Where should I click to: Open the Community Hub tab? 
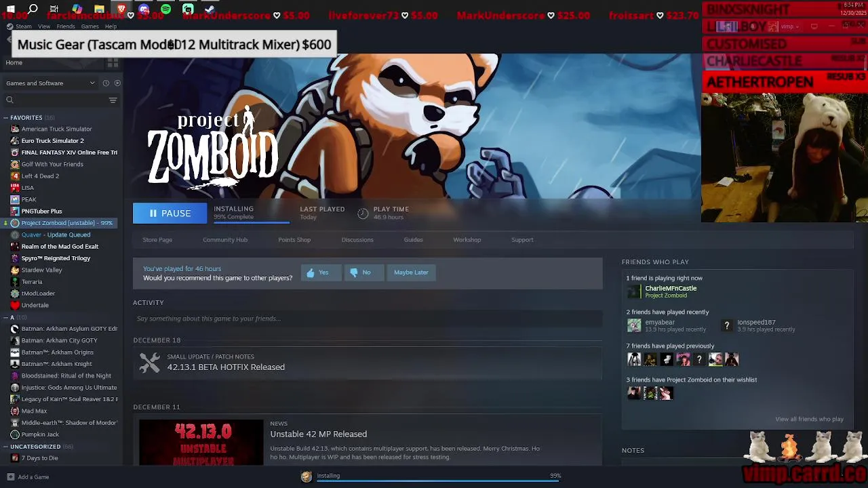pyautogui.click(x=225, y=240)
